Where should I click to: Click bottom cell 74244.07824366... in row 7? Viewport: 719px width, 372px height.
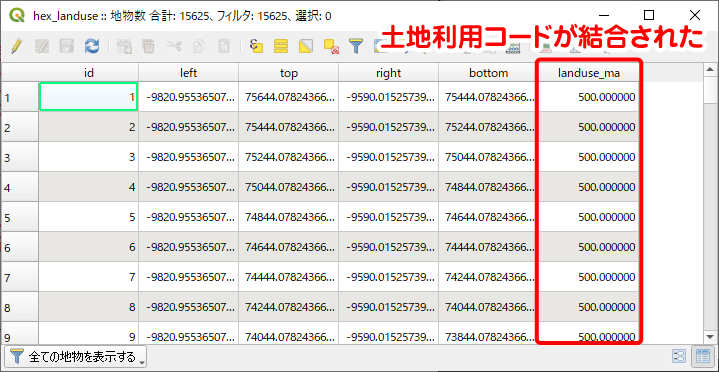click(x=488, y=277)
